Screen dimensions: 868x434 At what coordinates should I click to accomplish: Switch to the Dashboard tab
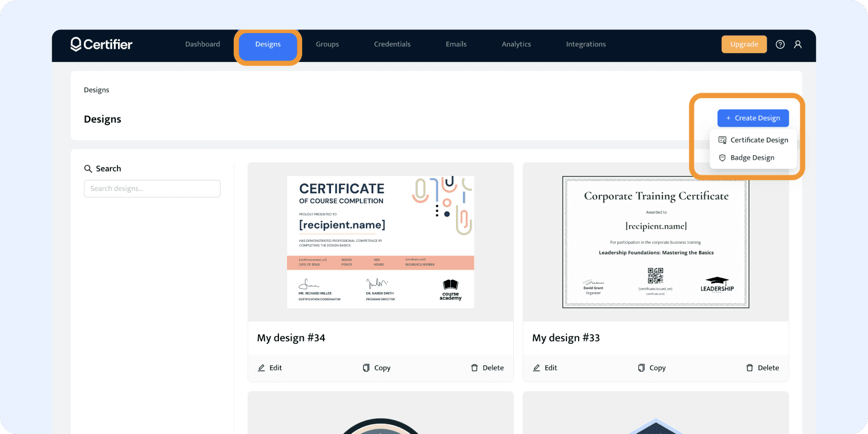tap(203, 45)
